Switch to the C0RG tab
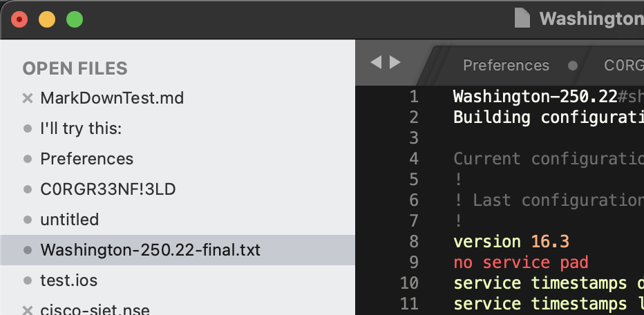Image resolution: width=644 pixels, height=315 pixels. (x=623, y=66)
